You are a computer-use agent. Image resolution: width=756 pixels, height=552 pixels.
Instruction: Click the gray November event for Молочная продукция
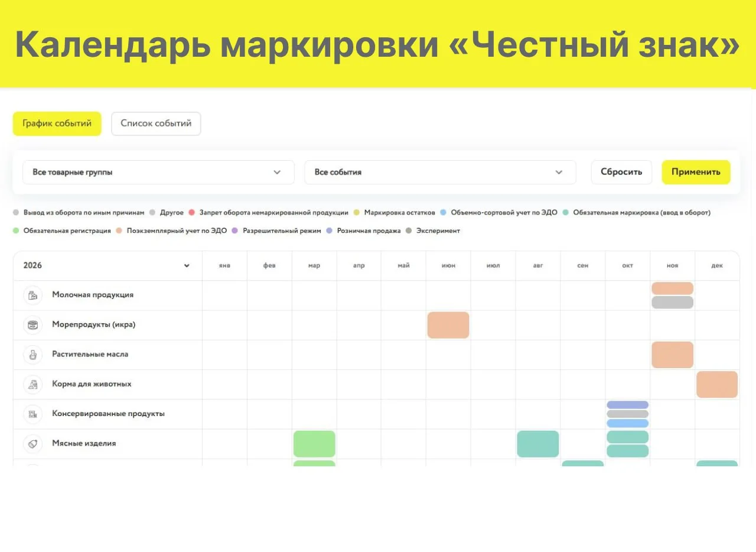coord(672,302)
